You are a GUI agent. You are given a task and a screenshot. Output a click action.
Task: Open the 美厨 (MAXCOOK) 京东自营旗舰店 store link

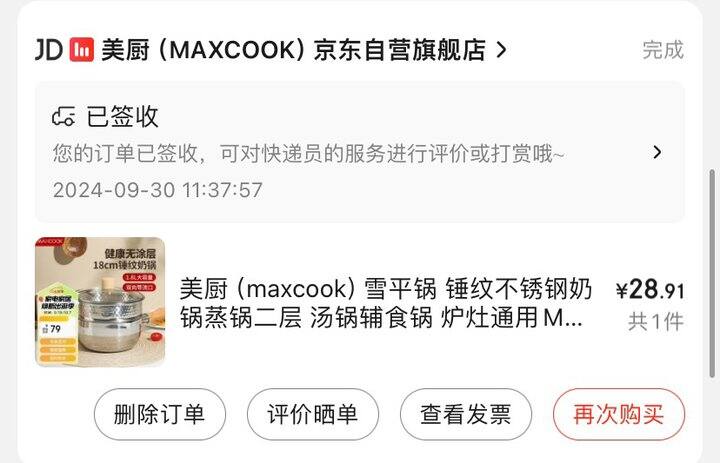pyautogui.click(x=293, y=50)
